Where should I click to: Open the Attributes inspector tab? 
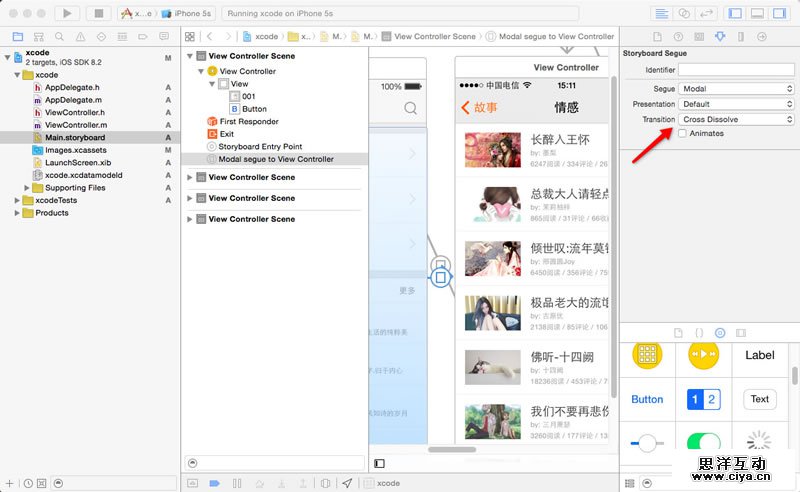click(719, 36)
